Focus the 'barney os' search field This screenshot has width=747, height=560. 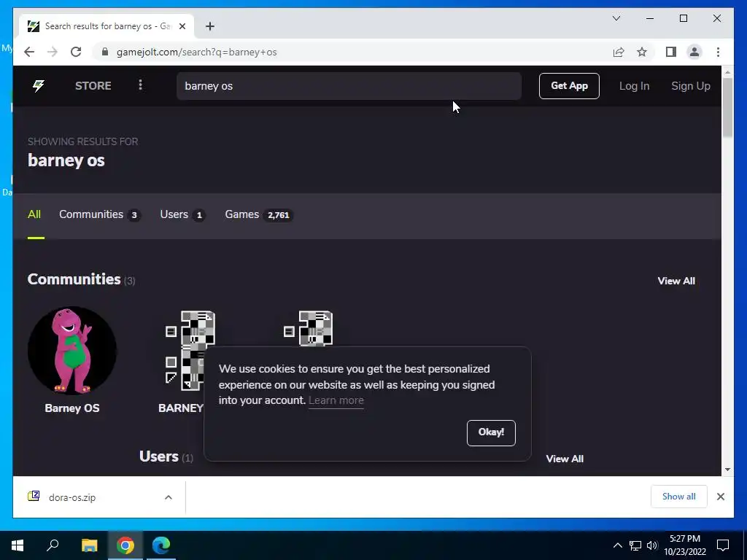pos(349,86)
